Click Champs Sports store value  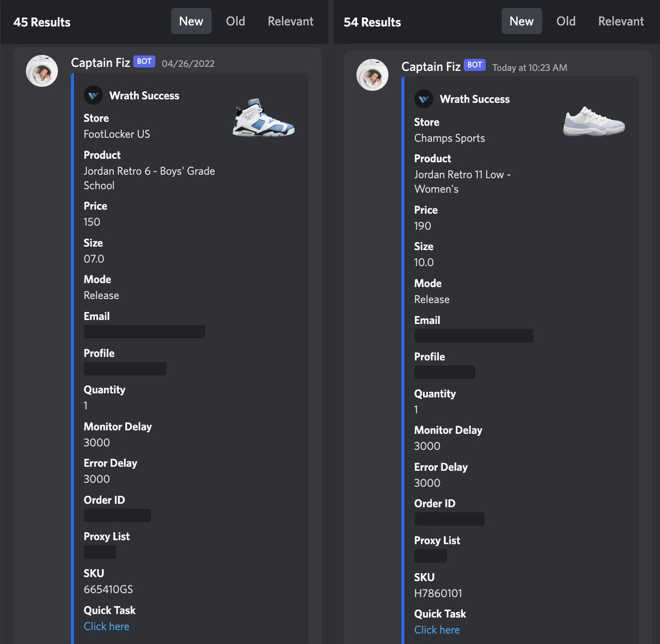tap(449, 138)
